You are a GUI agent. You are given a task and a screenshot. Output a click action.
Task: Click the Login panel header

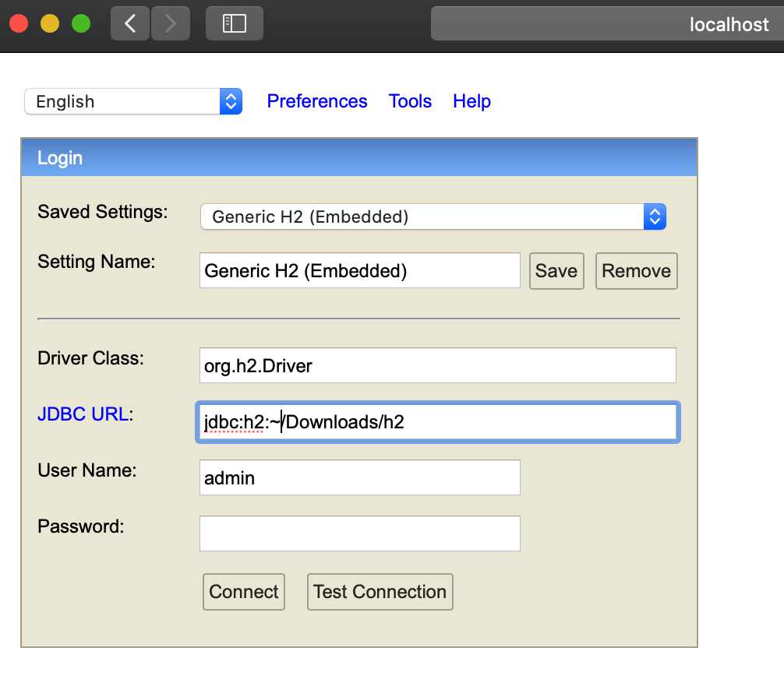pos(359,157)
